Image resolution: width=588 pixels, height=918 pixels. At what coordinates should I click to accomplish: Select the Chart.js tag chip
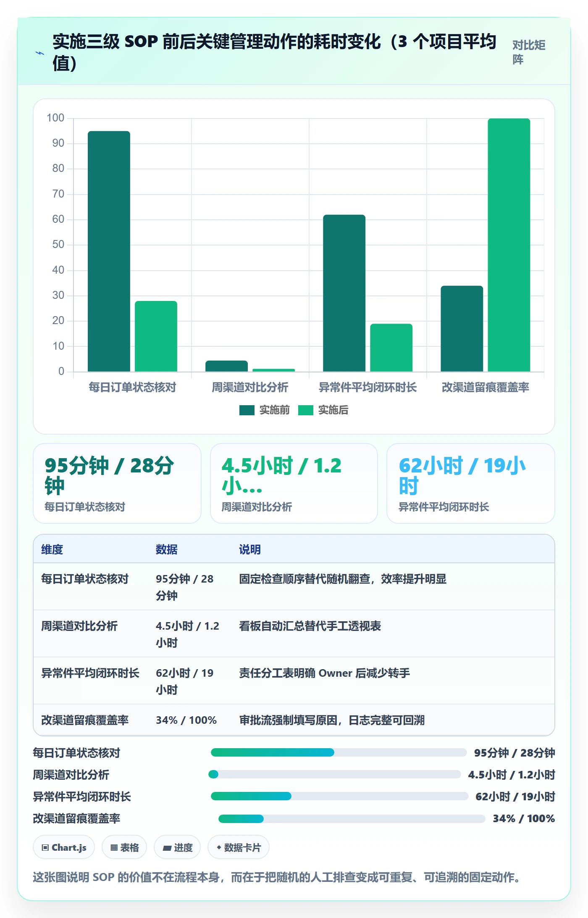(64, 847)
